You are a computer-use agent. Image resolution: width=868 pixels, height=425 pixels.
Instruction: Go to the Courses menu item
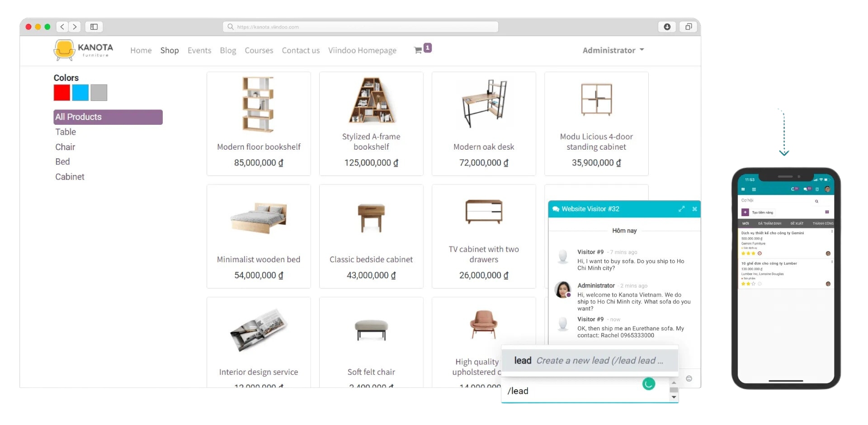click(x=259, y=50)
